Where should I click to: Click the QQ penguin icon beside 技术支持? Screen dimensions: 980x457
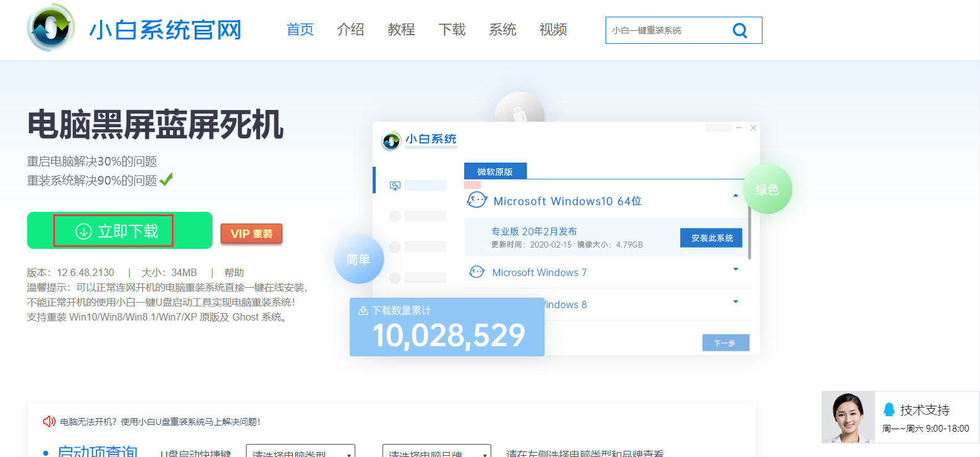[x=889, y=409]
